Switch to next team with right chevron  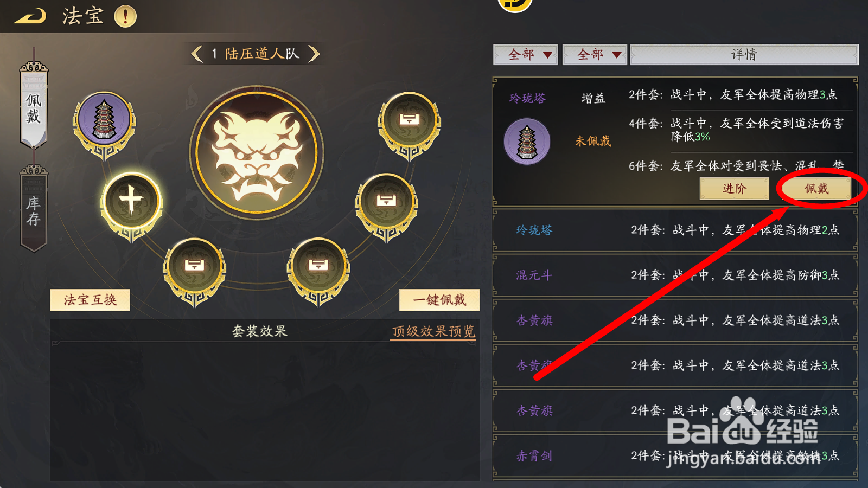pos(314,54)
